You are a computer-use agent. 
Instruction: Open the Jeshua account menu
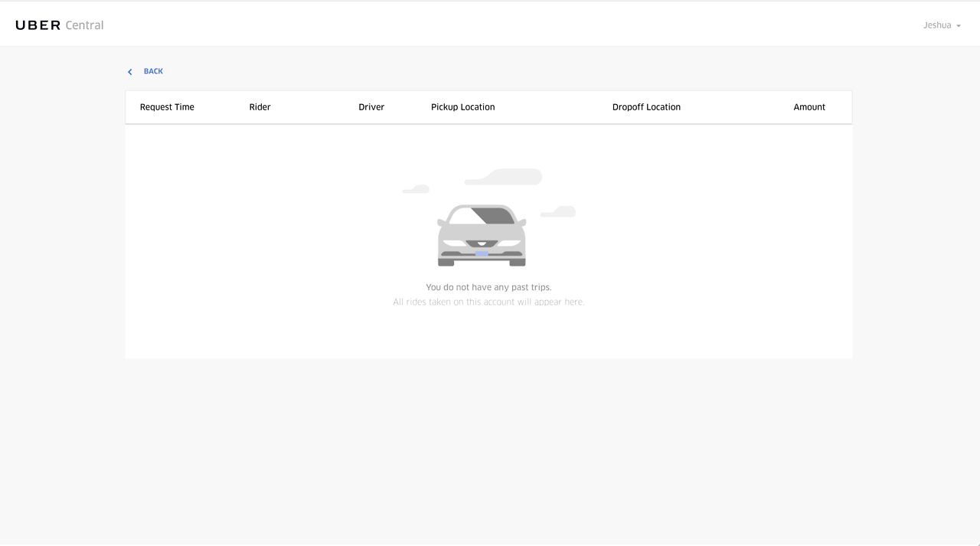click(x=936, y=25)
